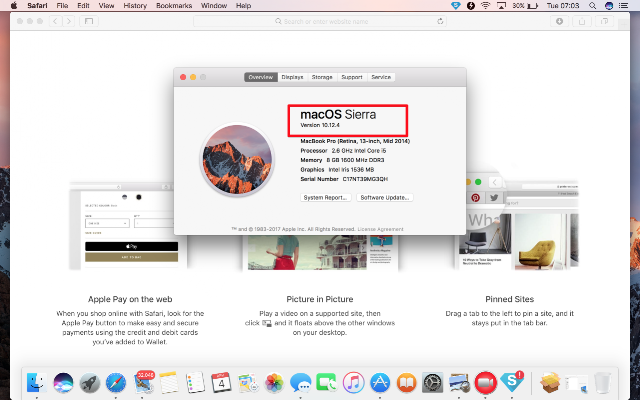Click the Serial Number value
The height and width of the screenshot is (400, 640).
tap(365, 179)
